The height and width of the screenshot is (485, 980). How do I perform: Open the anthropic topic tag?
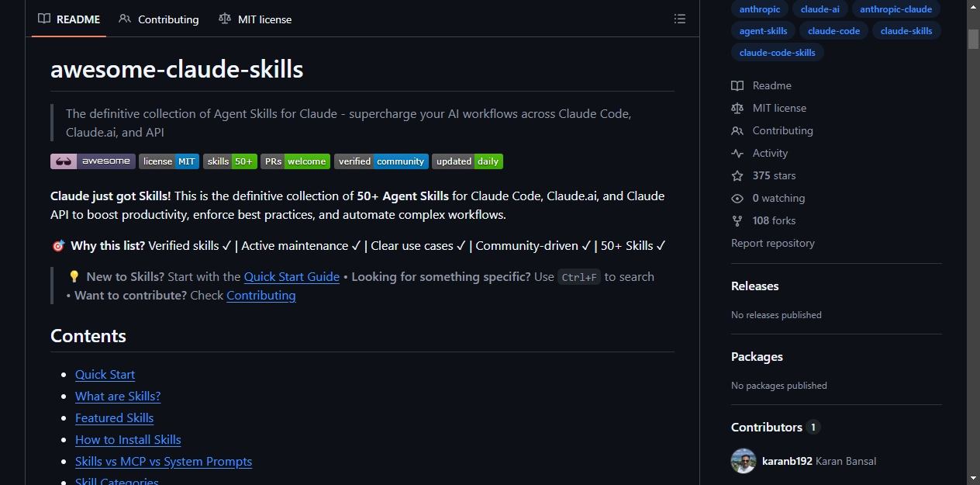coord(760,9)
